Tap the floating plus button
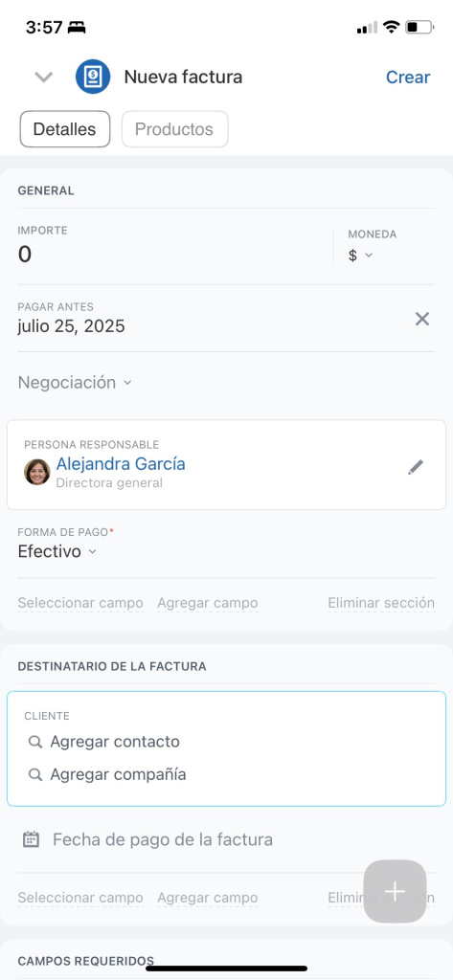Screen dimensions: 453x980 tap(395, 891)
